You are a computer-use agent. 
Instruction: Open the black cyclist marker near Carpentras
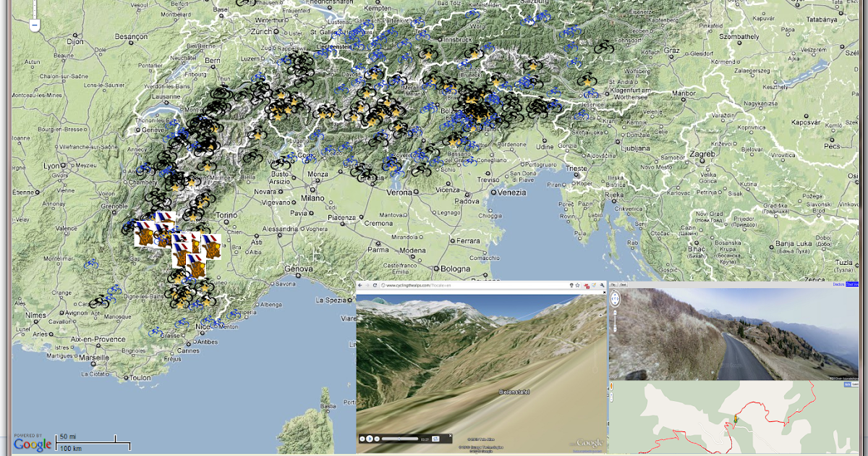99,303
